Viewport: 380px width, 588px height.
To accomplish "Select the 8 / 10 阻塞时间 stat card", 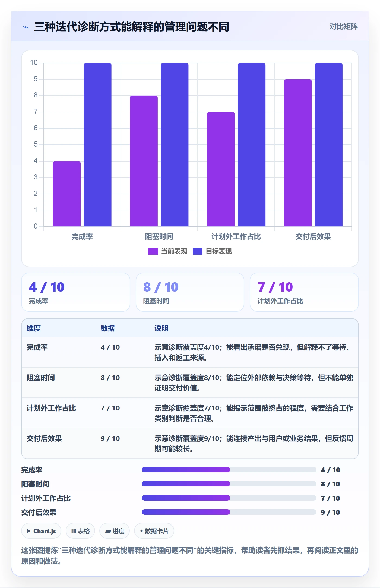I will coord(190,292).
